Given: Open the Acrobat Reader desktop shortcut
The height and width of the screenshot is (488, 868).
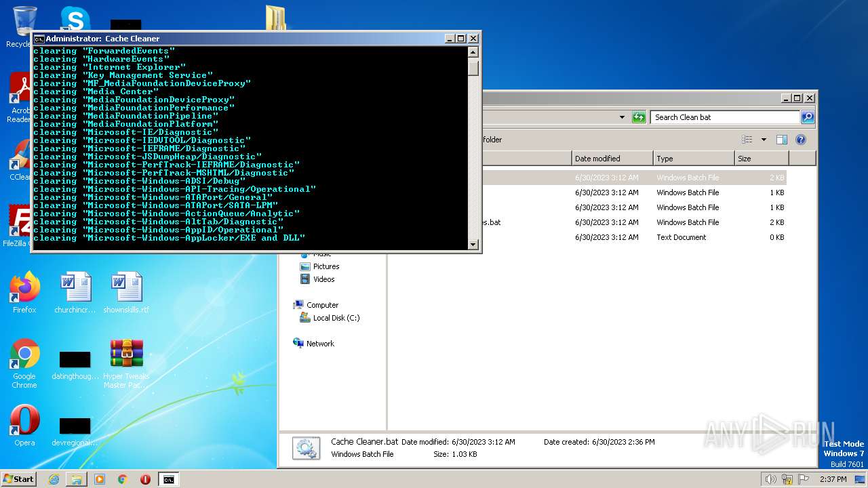Looking at the screenshot, I should click(19, 97).
